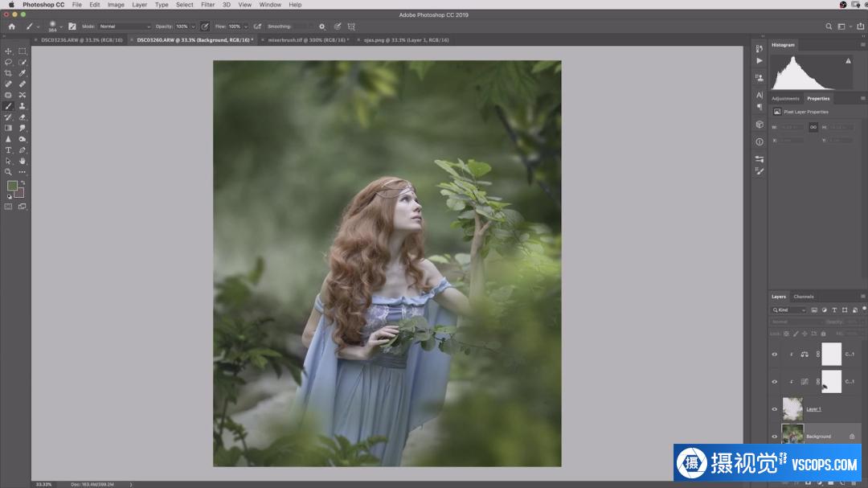Open the brush blending Mode dropdown
Image resolution: width=868 pixels, height=488 pixels.
point(125,26)
